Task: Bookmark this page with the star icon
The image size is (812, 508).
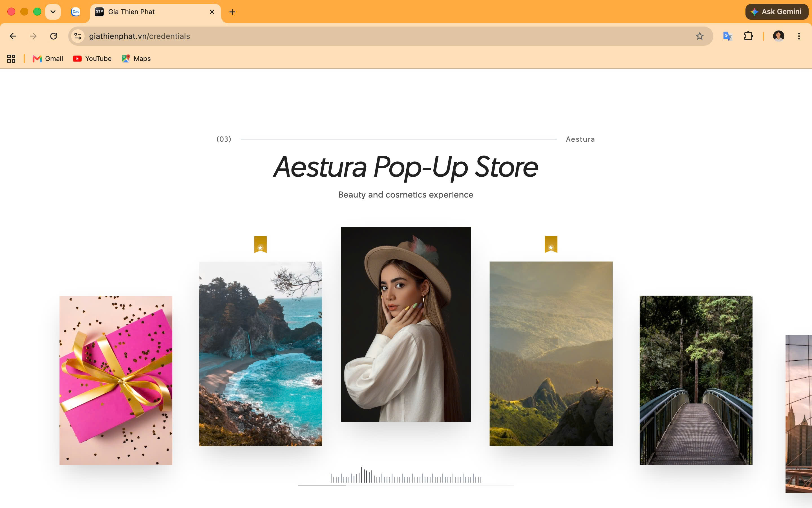Action: (699, 36)
